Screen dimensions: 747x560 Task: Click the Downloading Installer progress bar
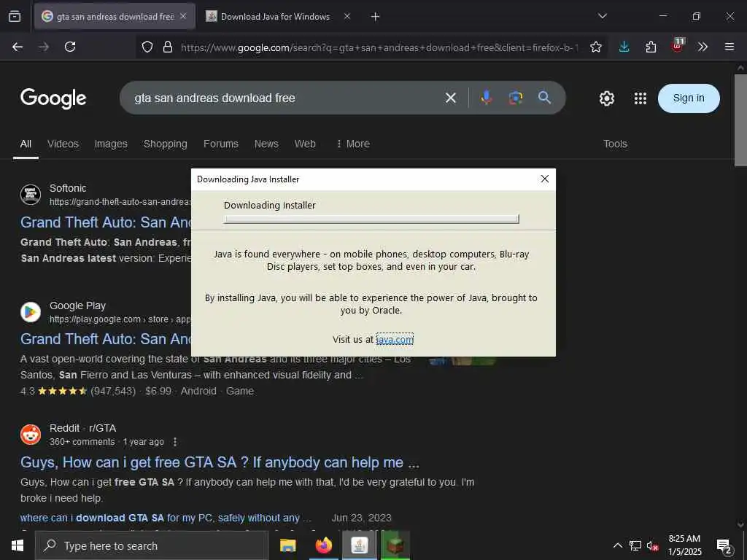click(x=371, y=219)
